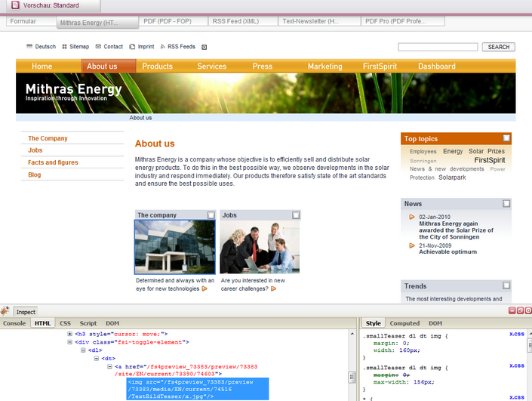The image size is (532, 401).
Task: Collapse the dl node
Action: tap(83, 350)
